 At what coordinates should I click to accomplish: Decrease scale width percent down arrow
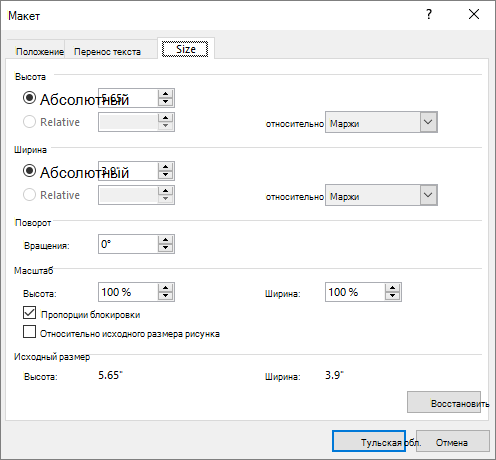[393, 296]
